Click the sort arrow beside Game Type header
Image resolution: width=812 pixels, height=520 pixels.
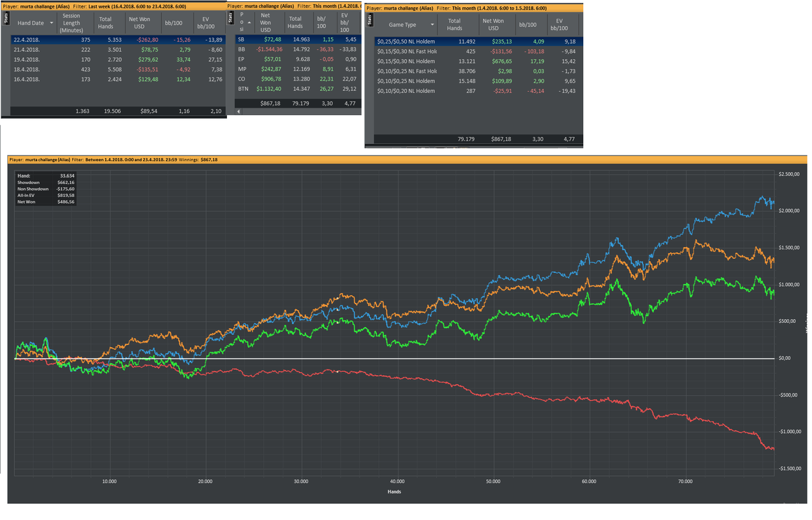point(432,25)
